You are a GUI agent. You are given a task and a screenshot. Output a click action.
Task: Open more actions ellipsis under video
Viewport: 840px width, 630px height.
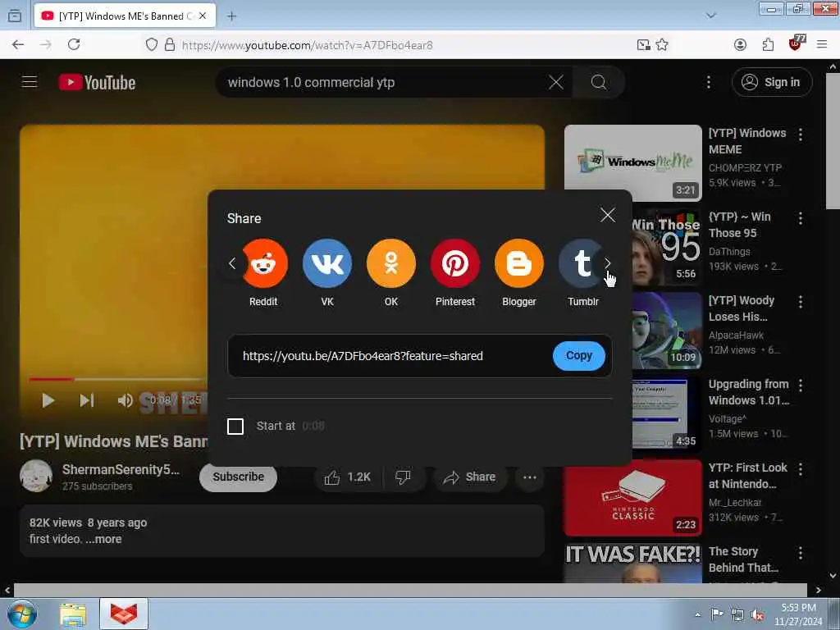tap(530, 477)
